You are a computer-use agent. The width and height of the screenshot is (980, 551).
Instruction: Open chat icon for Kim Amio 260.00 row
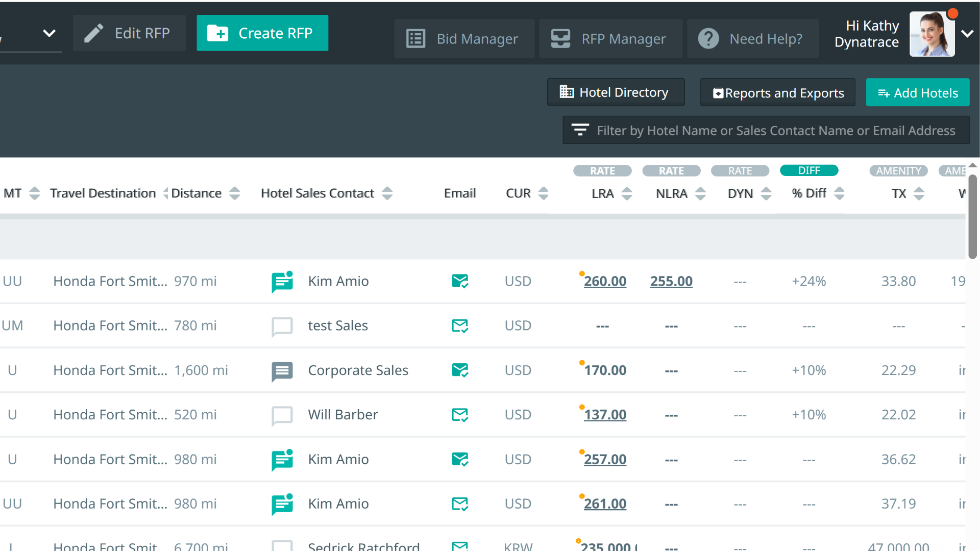click(282, 282)
